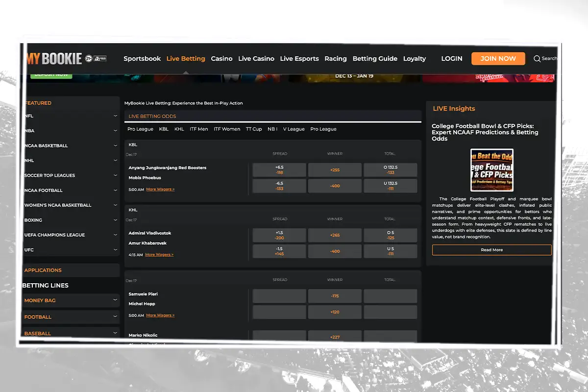This screenshot has width=588, height=392.
Task: Switch to the KHL league tab
Action: (179, 129)
